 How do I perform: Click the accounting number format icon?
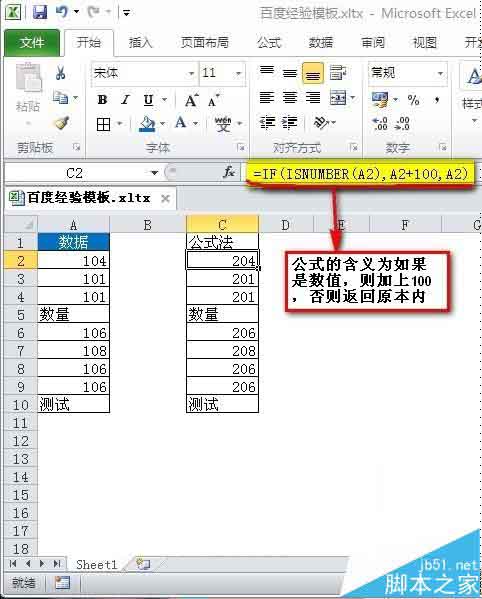pyautogui.click(x=380, y=100)
